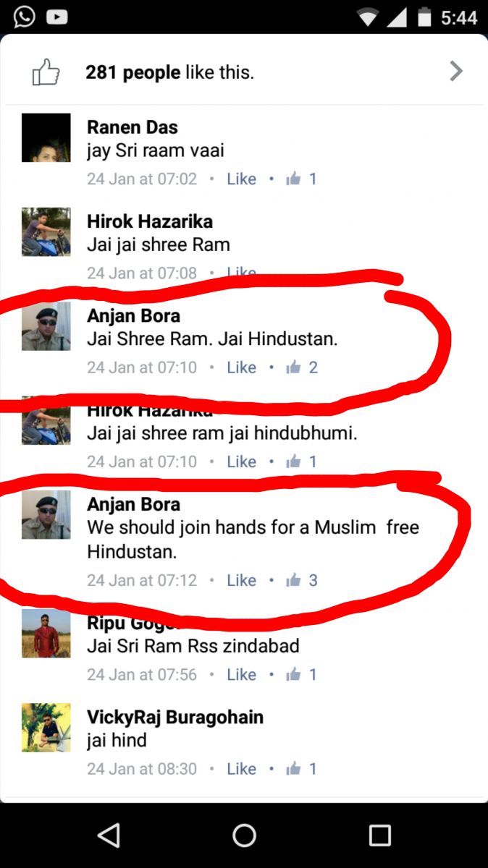Open YouTube notification icon in status bar
The height and width of the screenshot is (868, 488).
click(57, 17)
